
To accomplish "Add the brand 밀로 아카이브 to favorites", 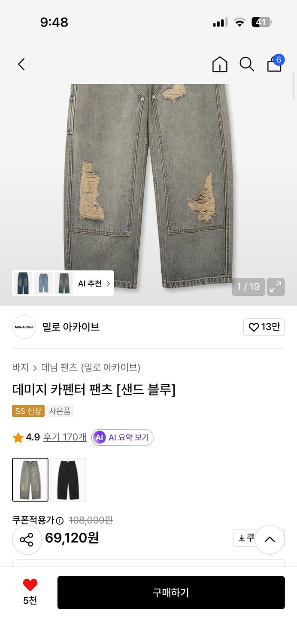I will [264, 327].
